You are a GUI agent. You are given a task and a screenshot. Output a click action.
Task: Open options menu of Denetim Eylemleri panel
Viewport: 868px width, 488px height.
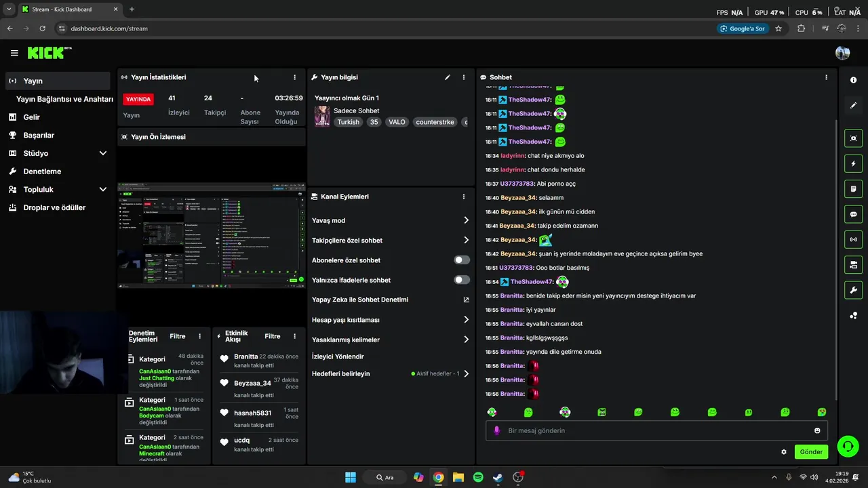click(199, 336)
